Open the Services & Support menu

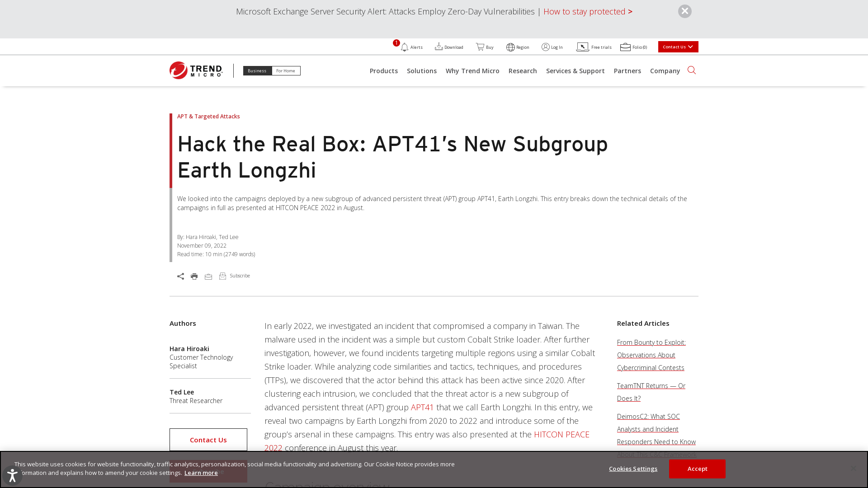tap(575, 70)
